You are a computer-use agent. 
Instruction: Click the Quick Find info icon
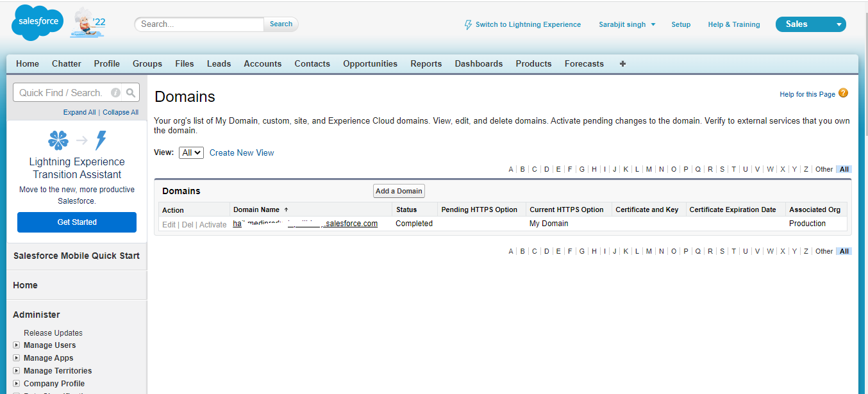click(115, 93)
